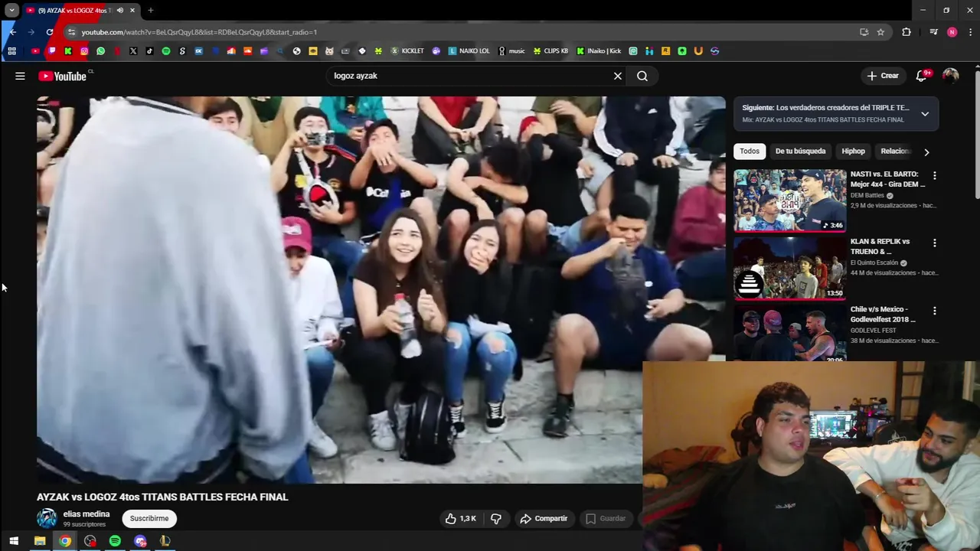Bookmark this page with the star
980x551 pixels.
tap(880, 32)
